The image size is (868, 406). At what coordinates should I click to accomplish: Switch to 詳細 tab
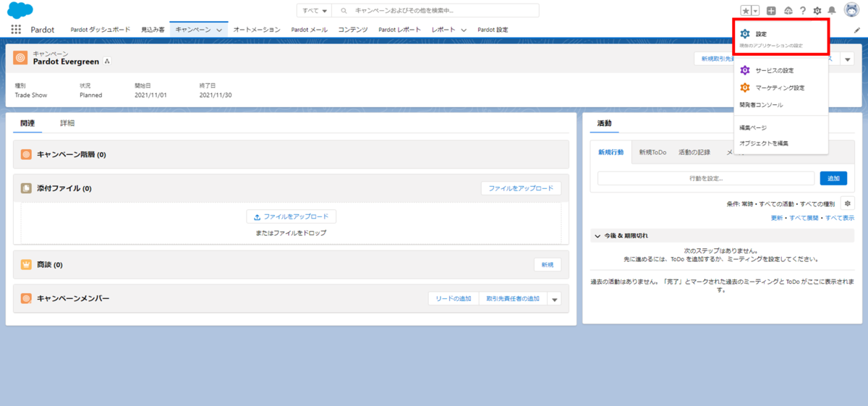click(67, 123)
